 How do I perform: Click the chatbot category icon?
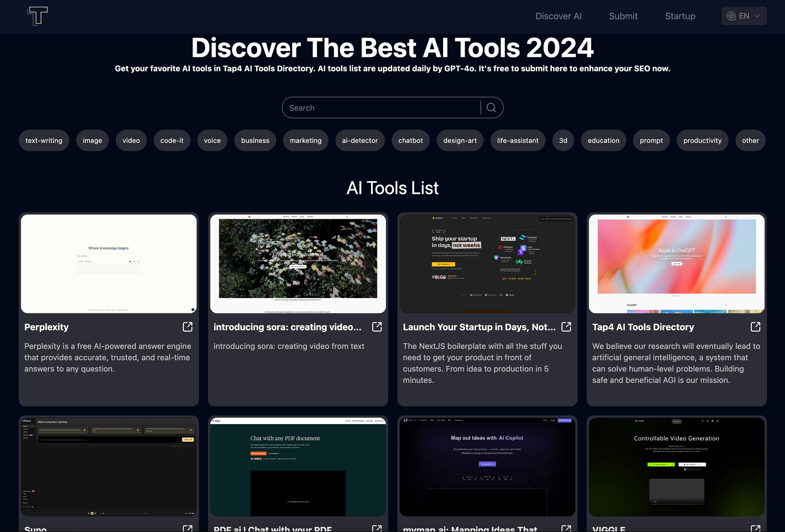coord(410,140)
